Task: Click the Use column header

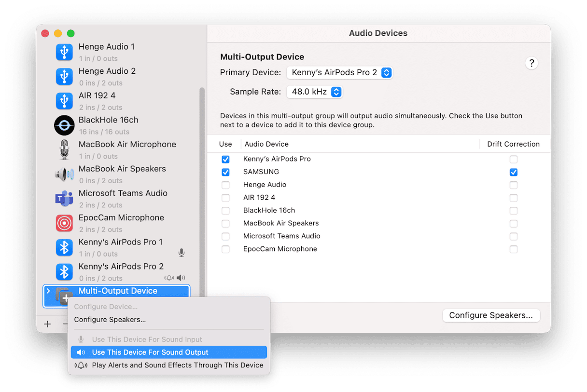Action: click(225, 144)
